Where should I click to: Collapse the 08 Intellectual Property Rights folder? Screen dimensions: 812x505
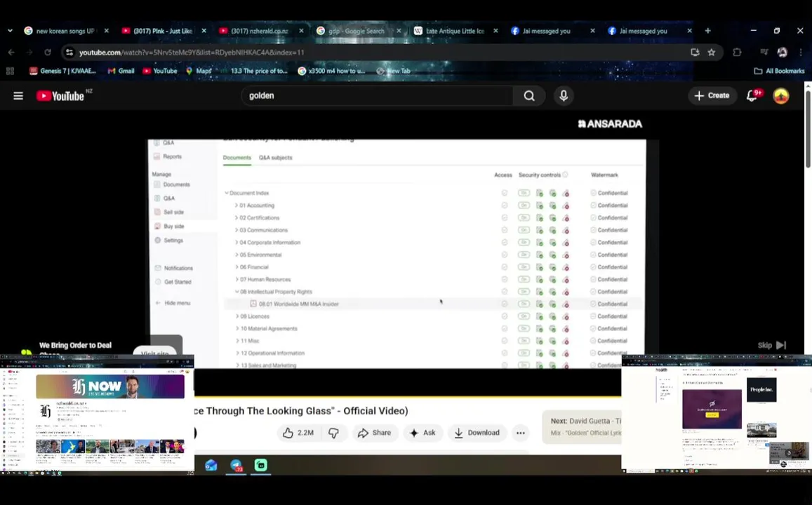pos(237,292)
